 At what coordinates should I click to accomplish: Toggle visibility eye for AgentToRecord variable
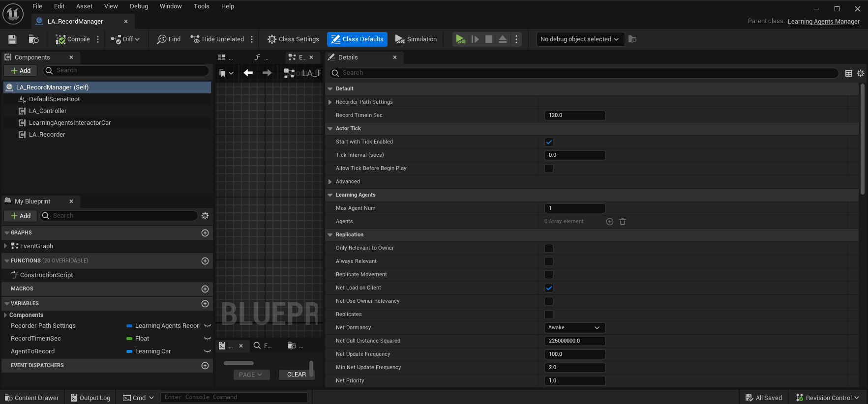point(208,351)
